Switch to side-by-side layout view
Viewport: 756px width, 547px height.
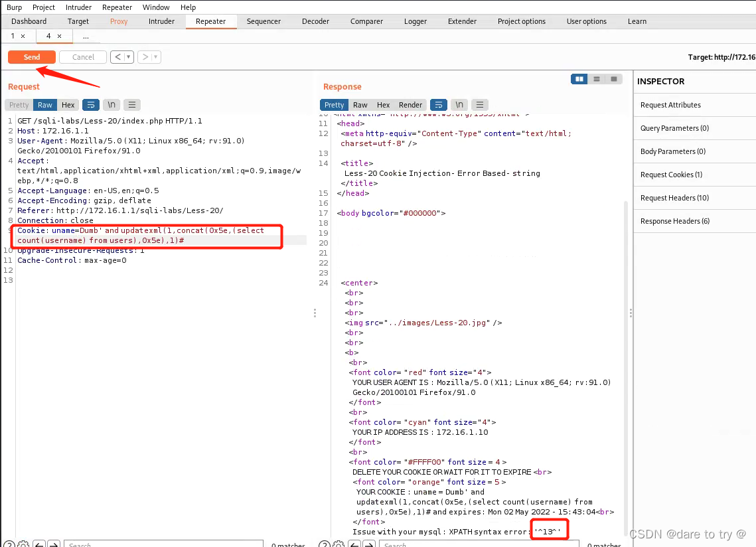579,79
